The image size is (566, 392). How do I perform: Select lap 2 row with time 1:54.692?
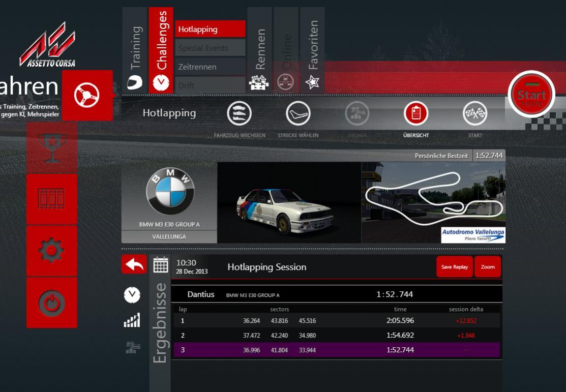pyautogui.click(x=337, y=336)
